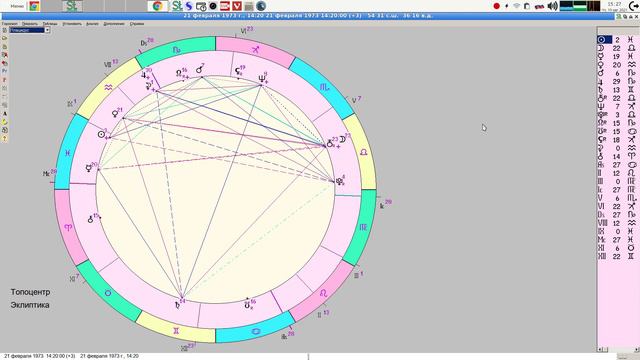640x360 pixels.
Task: Click the Neptune glyph on the chart
Action: pyautogui.click(x=262, y=79)
